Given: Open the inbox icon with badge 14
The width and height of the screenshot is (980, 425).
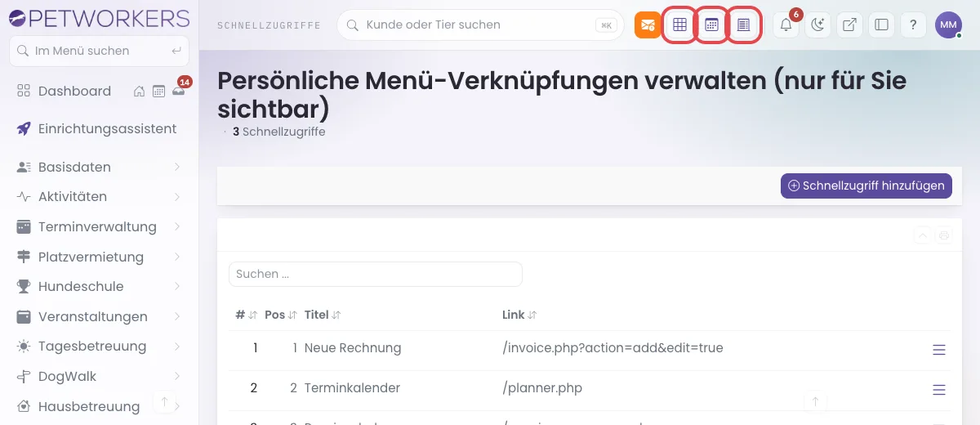Looking at the screenshot, I should click(178, 90).
